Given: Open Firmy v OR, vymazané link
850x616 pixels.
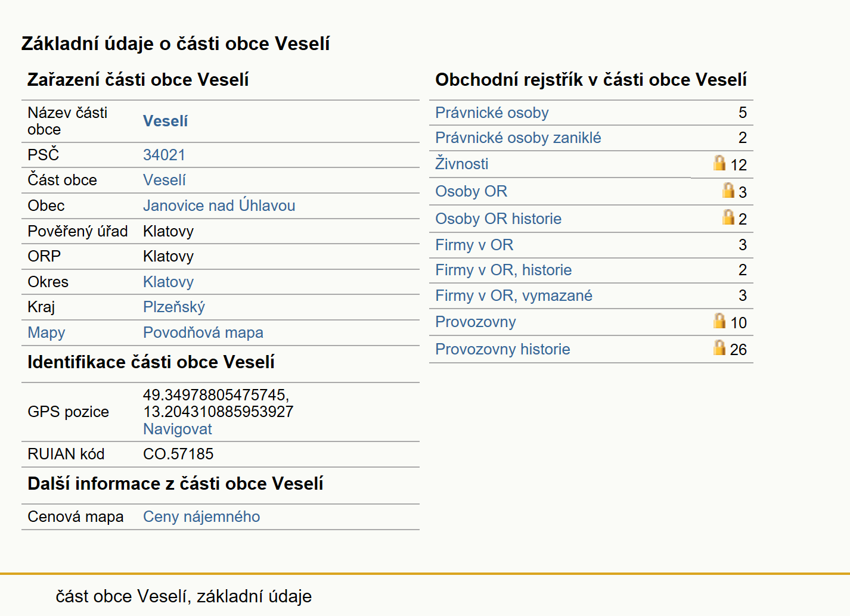Looking at the screenshot, I should (514, 295).
